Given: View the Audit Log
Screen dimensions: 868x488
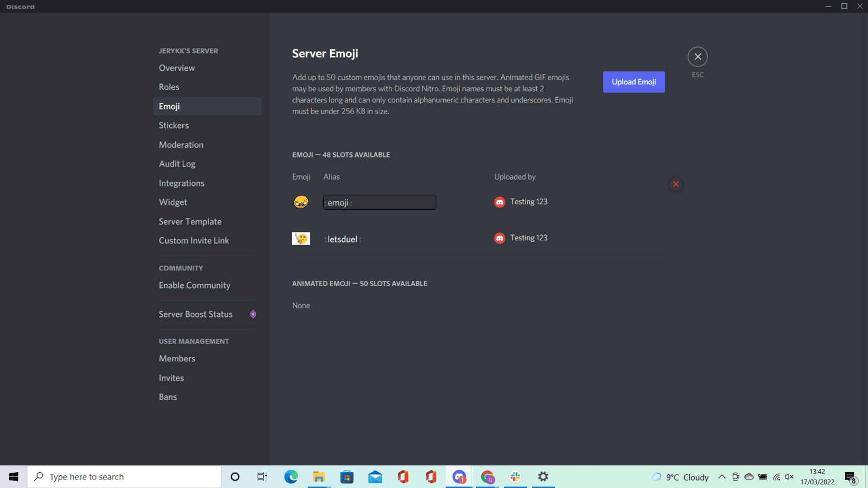Looking at the screenshot, I should click(207, 164).
